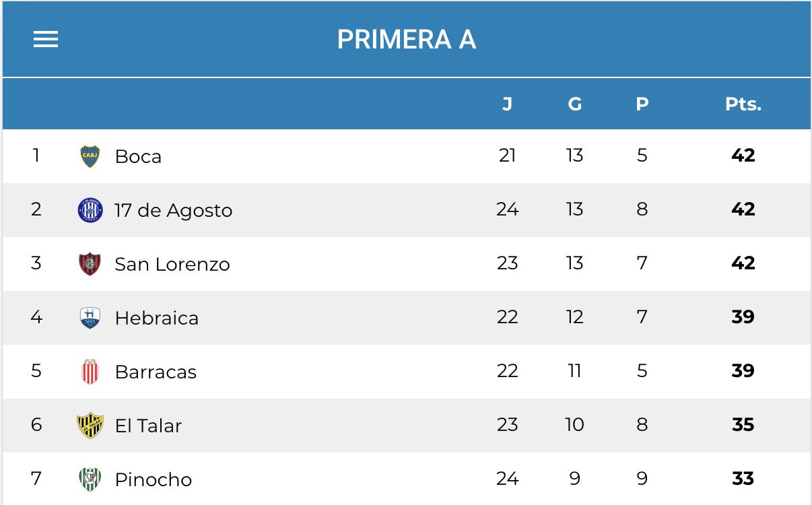Click the San Lorenzo club crest

coord(90,264)
